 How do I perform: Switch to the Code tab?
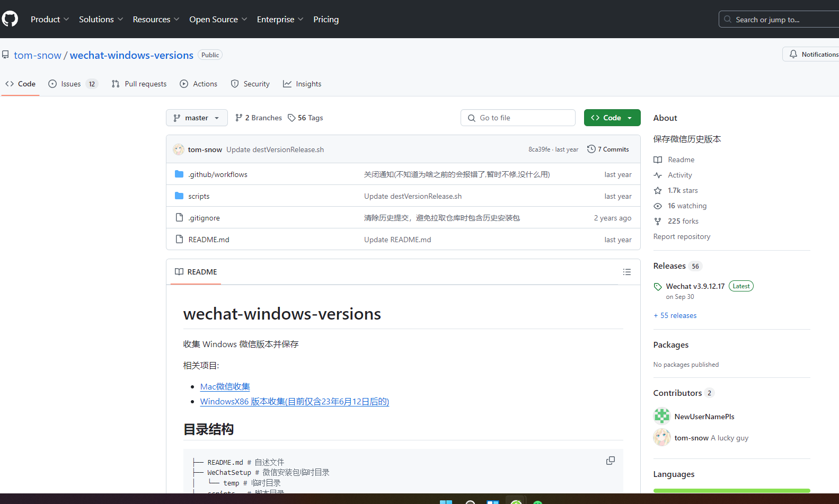pos(20,84)
